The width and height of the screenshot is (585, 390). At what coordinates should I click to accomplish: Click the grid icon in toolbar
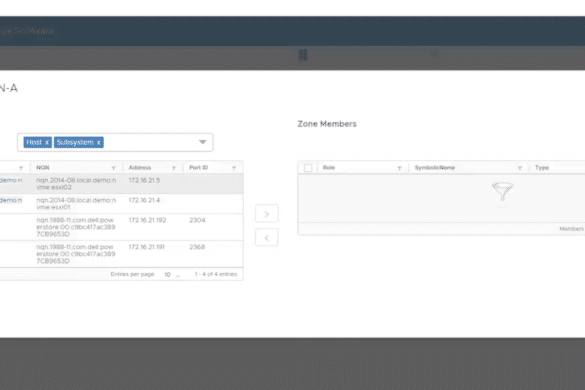click(x=303, y=55)
